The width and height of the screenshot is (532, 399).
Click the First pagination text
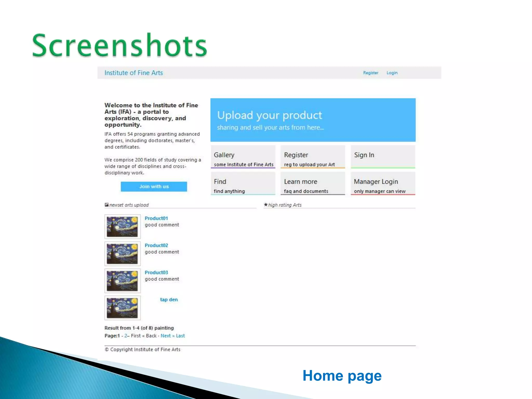(x=136, y=336)
